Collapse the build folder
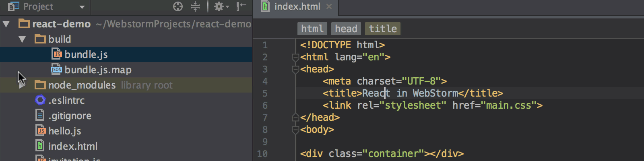Screen dimensions: 644x161 [22, 39]
